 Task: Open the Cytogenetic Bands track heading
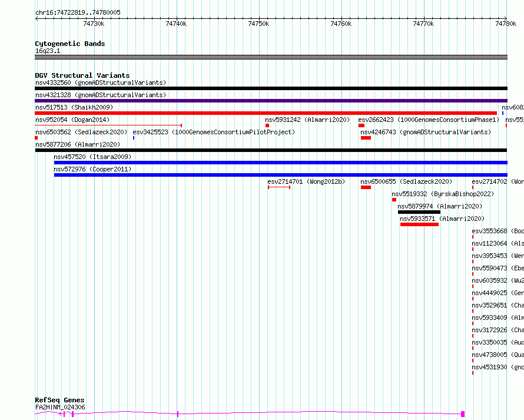(x=70, y=44)
